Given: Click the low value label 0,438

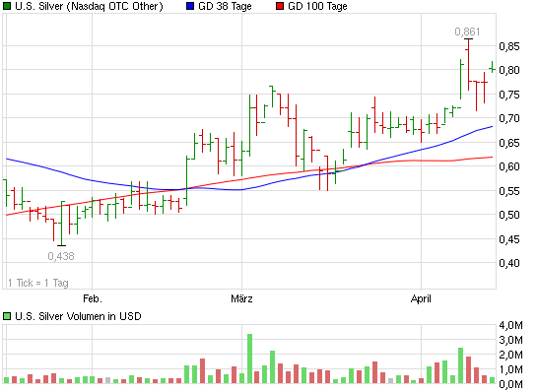Looking at the screenshot, I should click(x=61, y=256).
